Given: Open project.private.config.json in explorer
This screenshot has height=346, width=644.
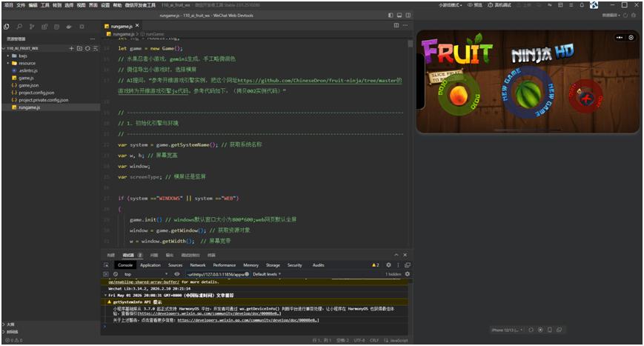Looking at the screenshot, I should [43, 100].
